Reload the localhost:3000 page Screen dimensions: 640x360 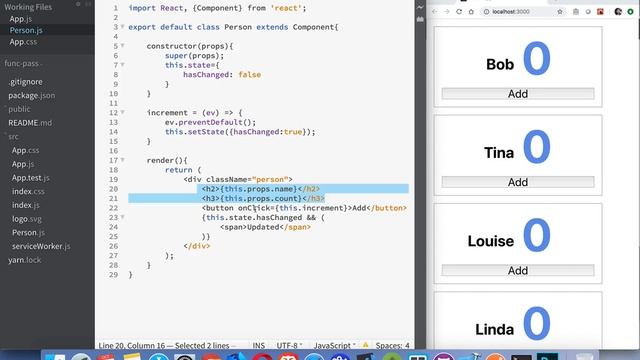(x=459, y=12)
